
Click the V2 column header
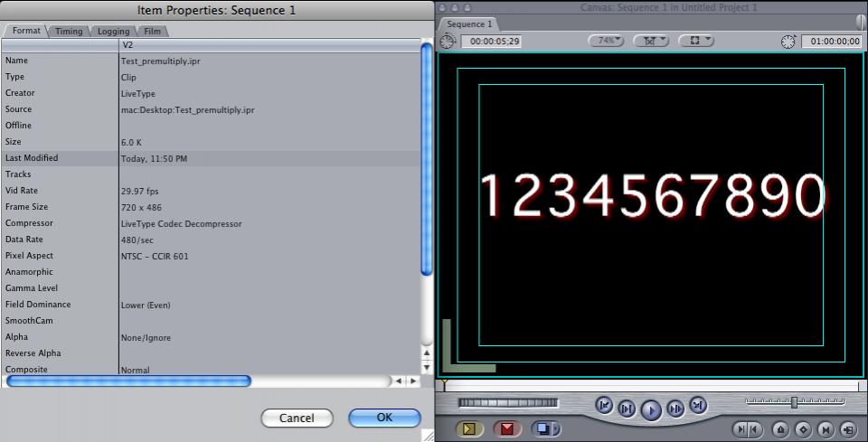coord(269,45)
